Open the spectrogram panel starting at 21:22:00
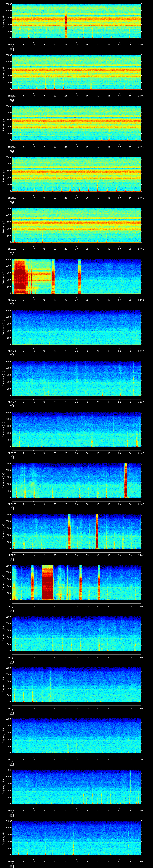 (x=76, y=21)
